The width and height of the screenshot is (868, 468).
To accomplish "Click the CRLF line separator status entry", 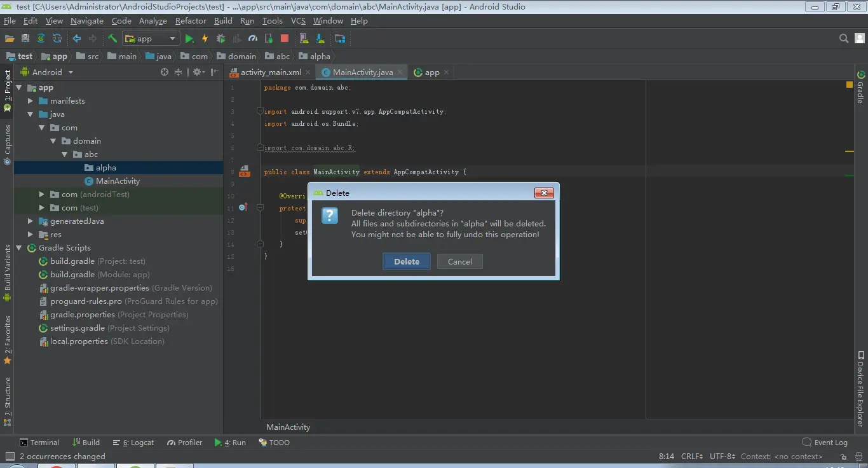I will click(692, 456).
